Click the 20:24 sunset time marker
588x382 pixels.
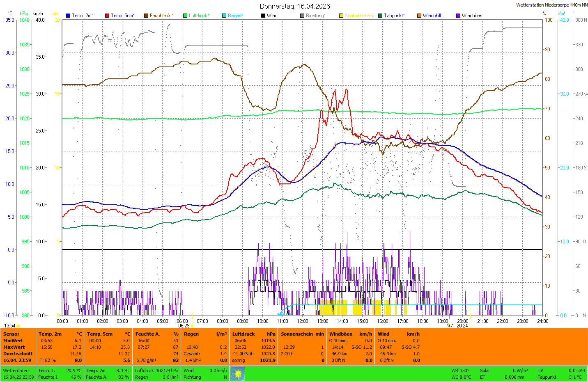(462, 326)
